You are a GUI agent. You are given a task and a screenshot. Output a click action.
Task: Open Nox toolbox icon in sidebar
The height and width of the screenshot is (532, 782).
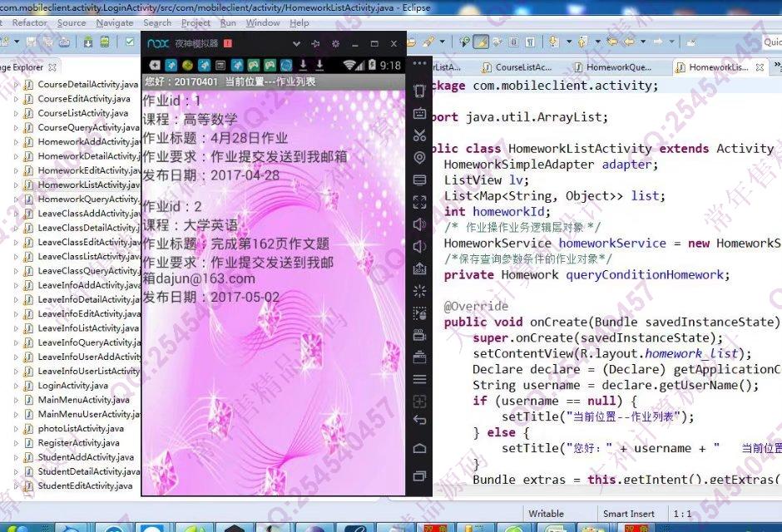(x=419, y=357)
